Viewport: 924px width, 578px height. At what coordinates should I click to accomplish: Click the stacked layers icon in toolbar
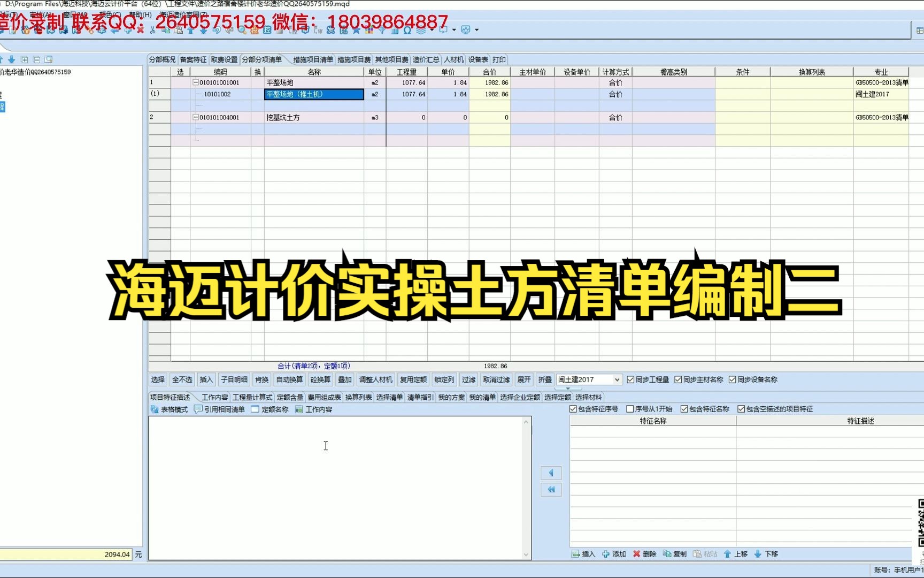click(421, 30)
